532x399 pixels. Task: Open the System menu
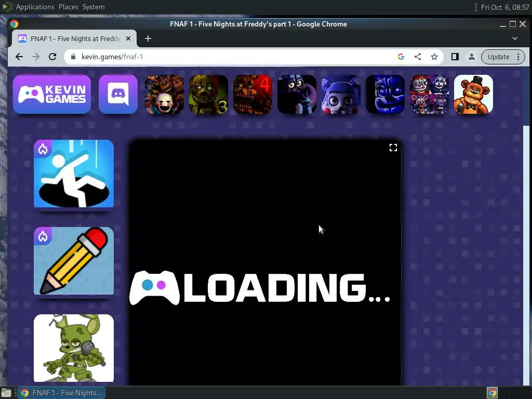[x=94, y=7]
